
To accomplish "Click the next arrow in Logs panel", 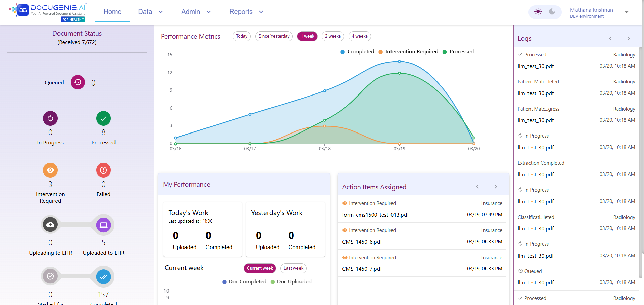I will click(x=628, y=38).
